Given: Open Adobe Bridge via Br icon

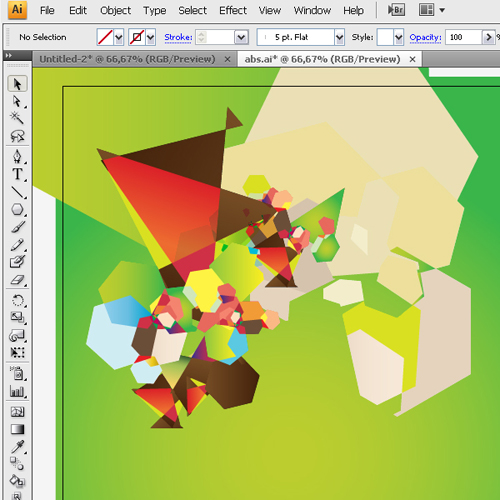Looking at the screenshot, I should [x=396, y=10].
